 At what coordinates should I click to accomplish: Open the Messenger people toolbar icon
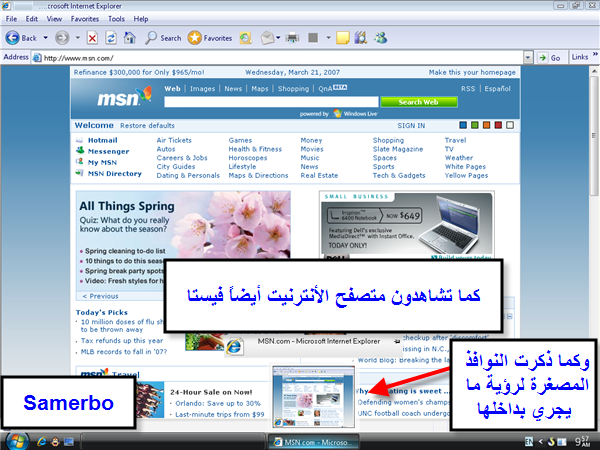(381, 38)
